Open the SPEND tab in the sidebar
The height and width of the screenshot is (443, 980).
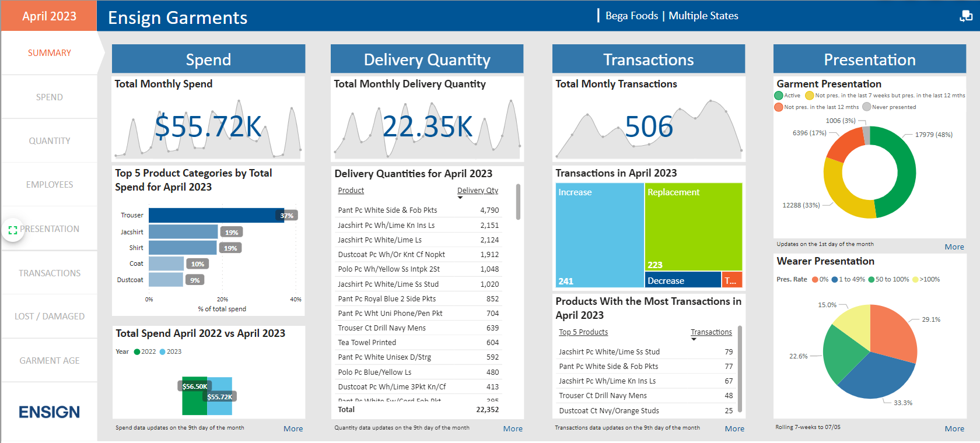coord(49,97)
